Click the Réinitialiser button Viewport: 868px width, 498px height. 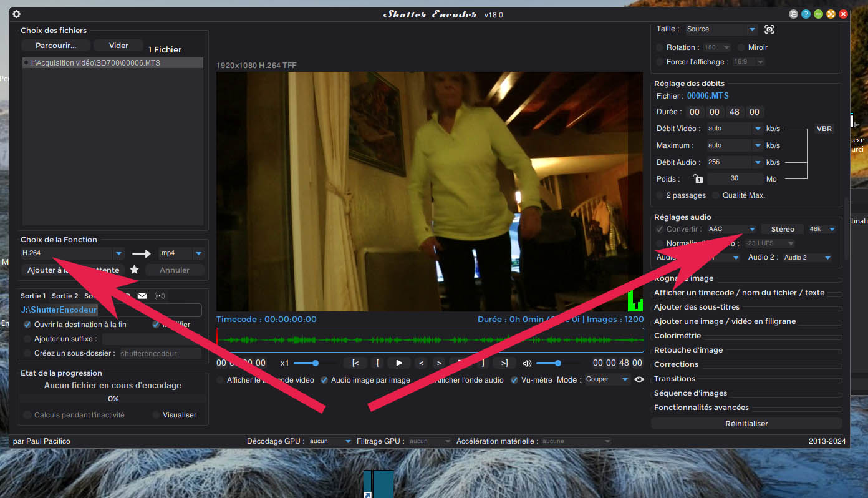click(746, 424)
